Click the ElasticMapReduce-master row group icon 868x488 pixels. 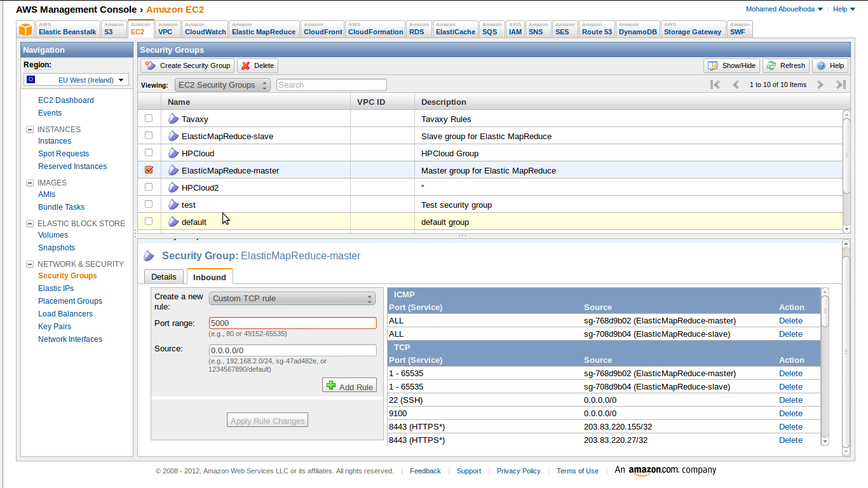coord(173,170)
